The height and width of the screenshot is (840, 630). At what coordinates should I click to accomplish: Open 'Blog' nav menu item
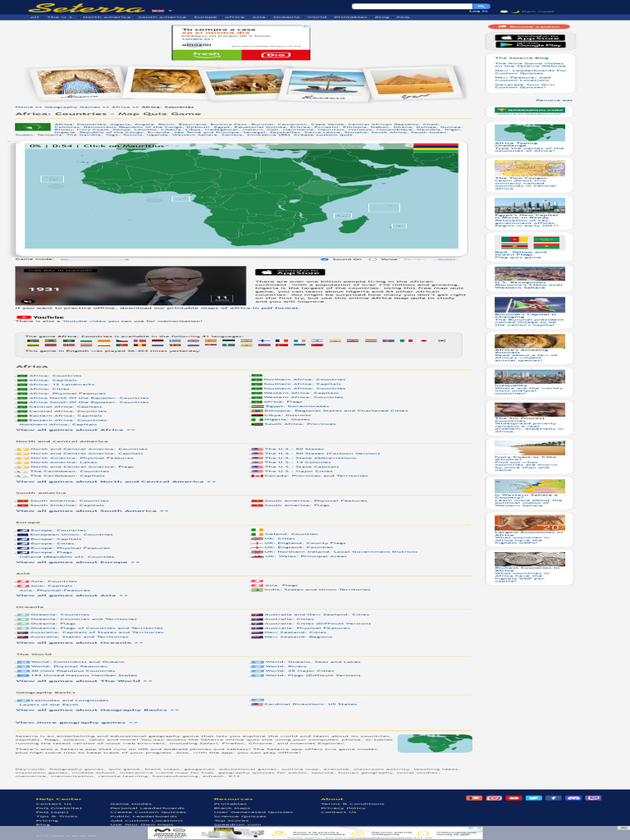[x=381, y=17]
